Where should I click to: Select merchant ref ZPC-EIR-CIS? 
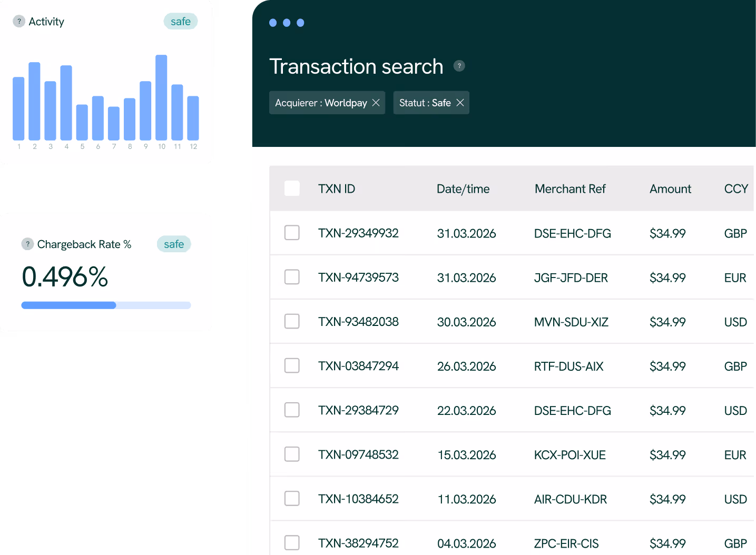point(566,543)
